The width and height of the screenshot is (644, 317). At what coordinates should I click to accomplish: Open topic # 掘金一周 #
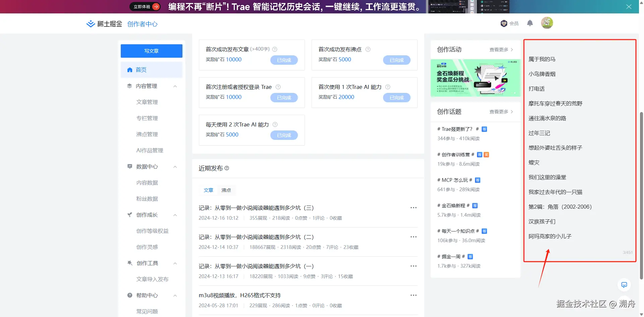(451, 257)
